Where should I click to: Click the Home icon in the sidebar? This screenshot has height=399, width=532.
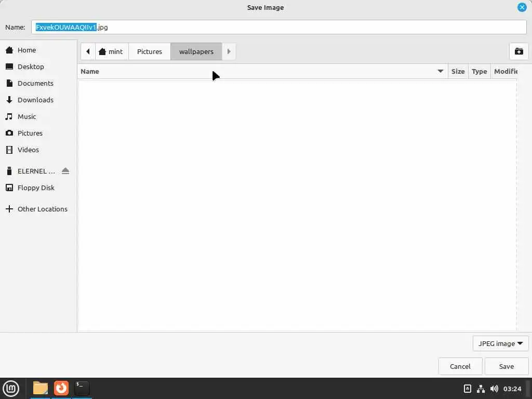coord(9,50)
